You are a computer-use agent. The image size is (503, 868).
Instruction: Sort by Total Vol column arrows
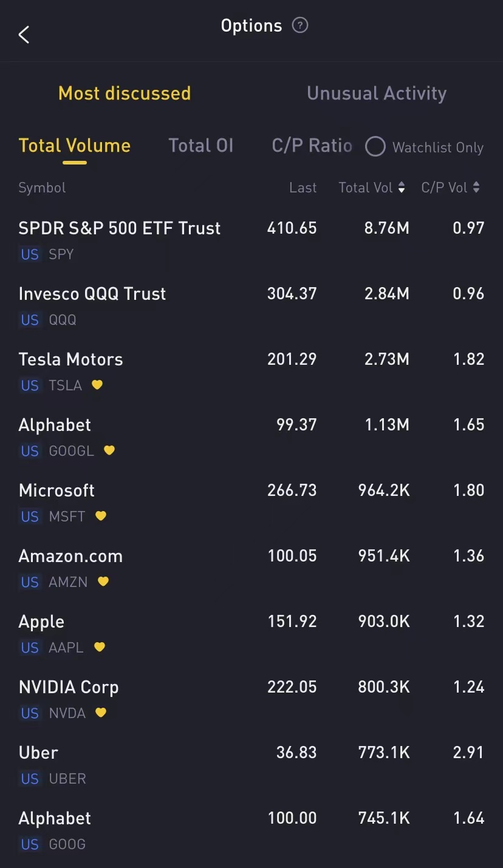[x=402, y=188]
